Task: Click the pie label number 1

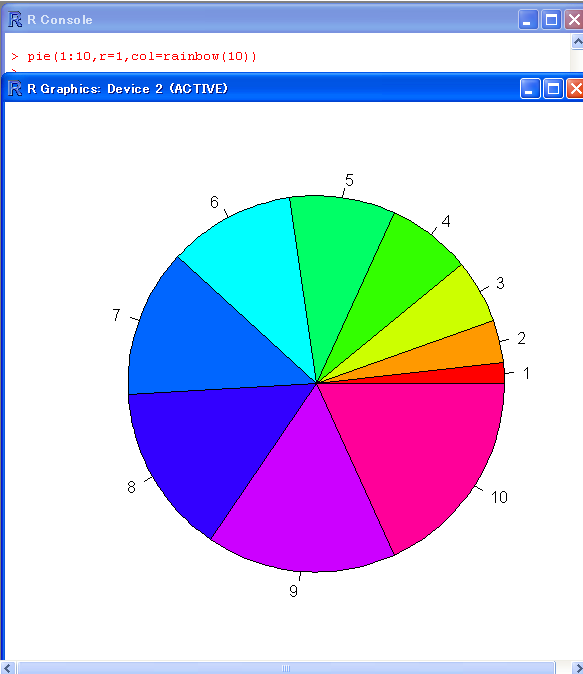Action: coord(526,374)
